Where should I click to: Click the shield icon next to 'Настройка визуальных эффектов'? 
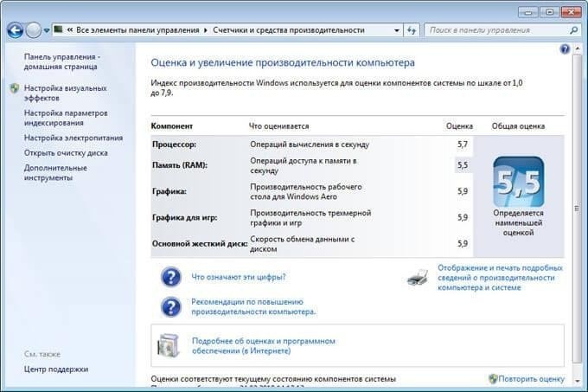pos(14,88)
